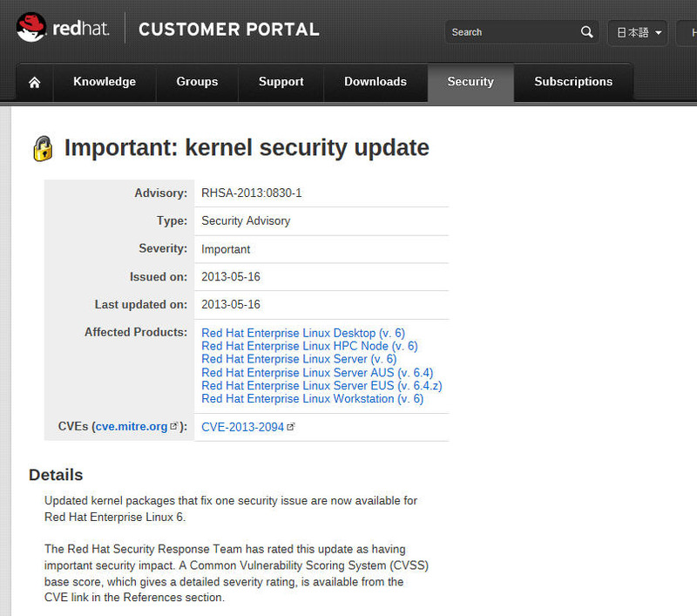The width and height of the screenshot is (697, 616).
Task: Follow the Linux Server AUS (v. 6.4) link
Action: (x=317, y=372)
